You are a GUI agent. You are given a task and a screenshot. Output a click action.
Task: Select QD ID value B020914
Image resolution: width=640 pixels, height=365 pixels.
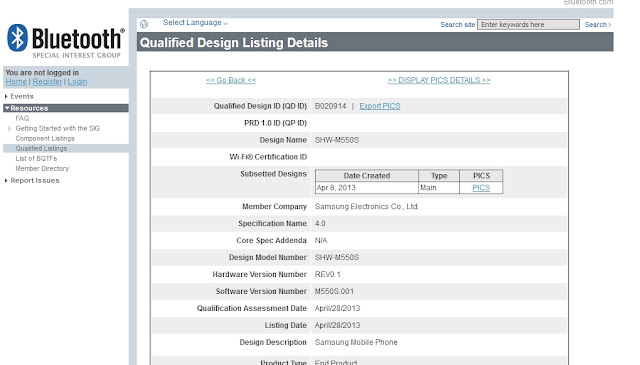tap(330, 106)
